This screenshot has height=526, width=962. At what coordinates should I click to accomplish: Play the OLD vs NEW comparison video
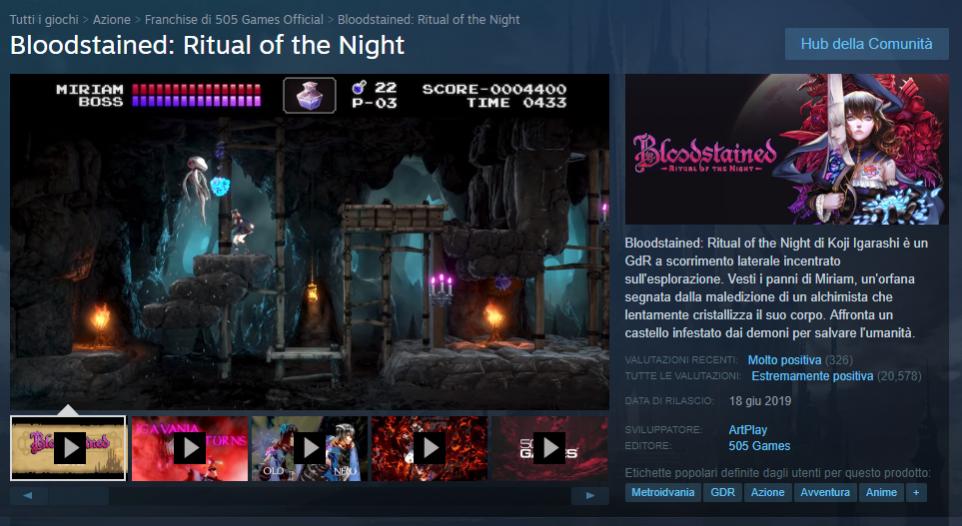309,448
